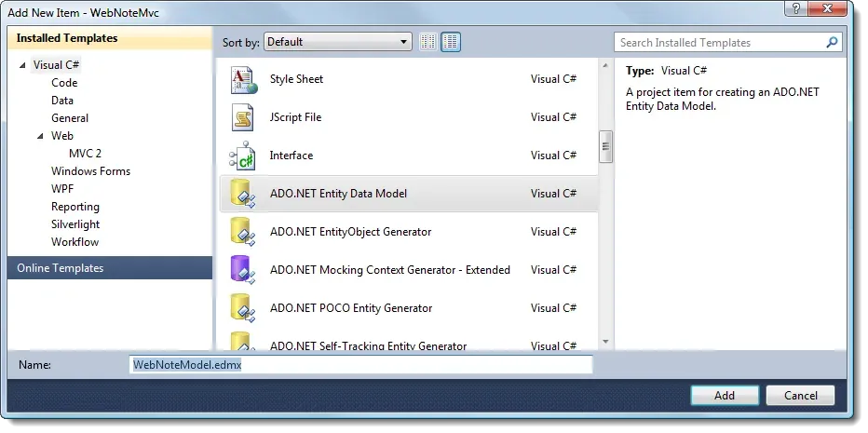Screen dimensions: 868x433
Task: Click the search magnifier icon
Action: coord(832,42)
